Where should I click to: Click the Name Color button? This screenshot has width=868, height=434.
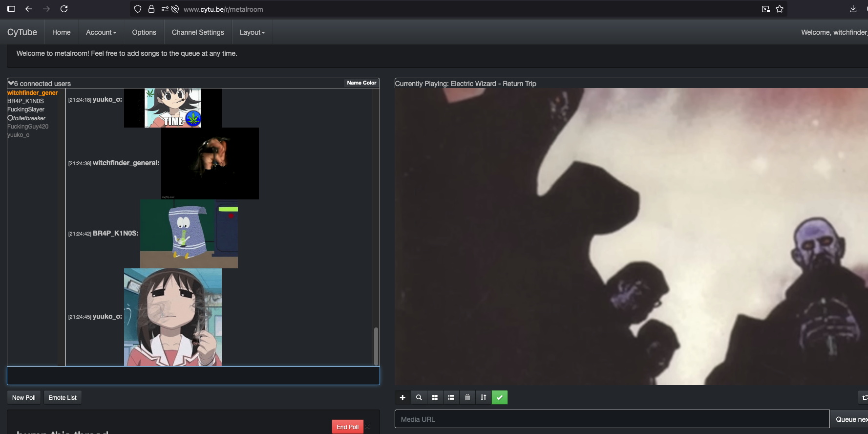pos(361,83)
